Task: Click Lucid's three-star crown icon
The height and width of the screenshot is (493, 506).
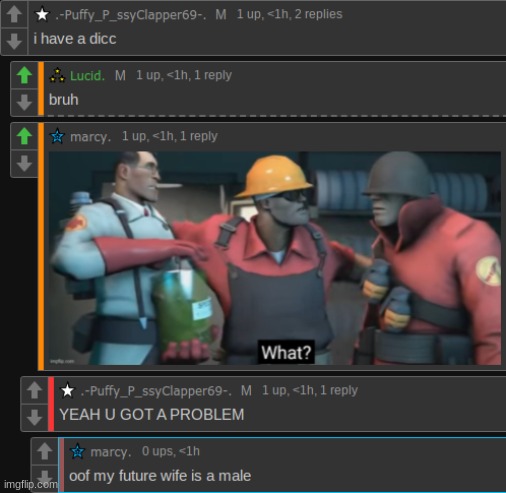Action: 57,75
